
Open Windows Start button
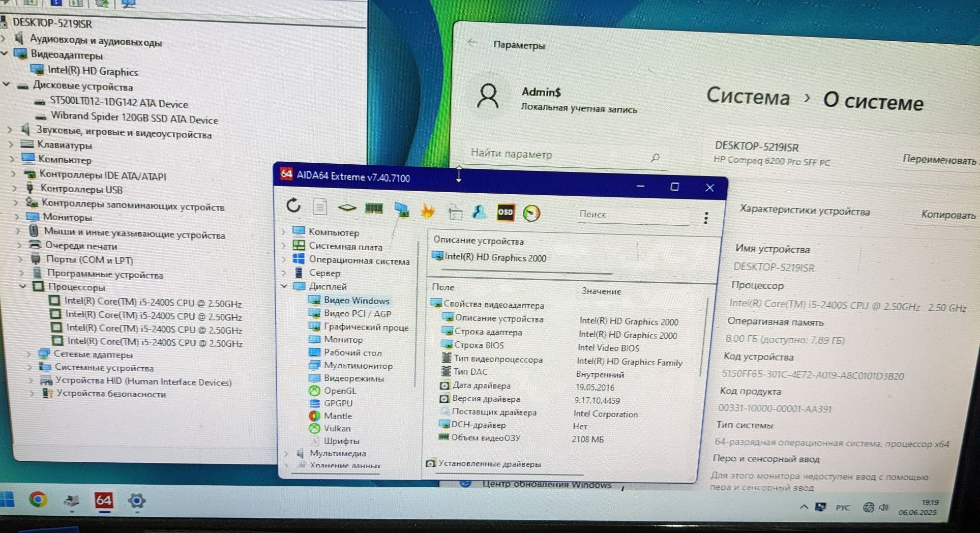[6, 499]
